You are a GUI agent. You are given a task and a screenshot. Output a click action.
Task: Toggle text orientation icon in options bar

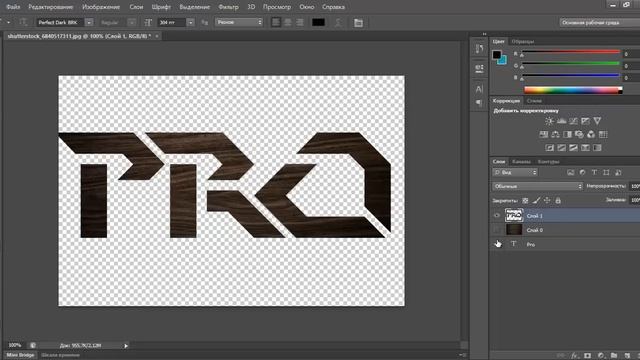(x=23, y=22)
